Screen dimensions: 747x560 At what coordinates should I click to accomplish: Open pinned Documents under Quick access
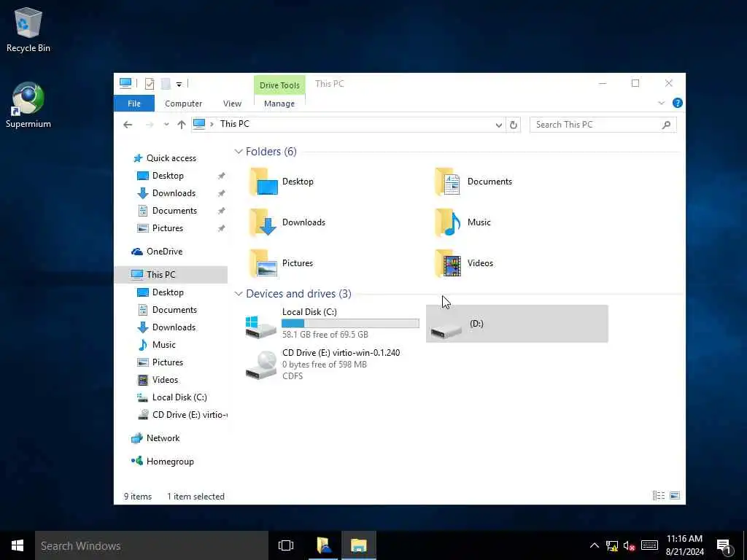coord(174,211)
